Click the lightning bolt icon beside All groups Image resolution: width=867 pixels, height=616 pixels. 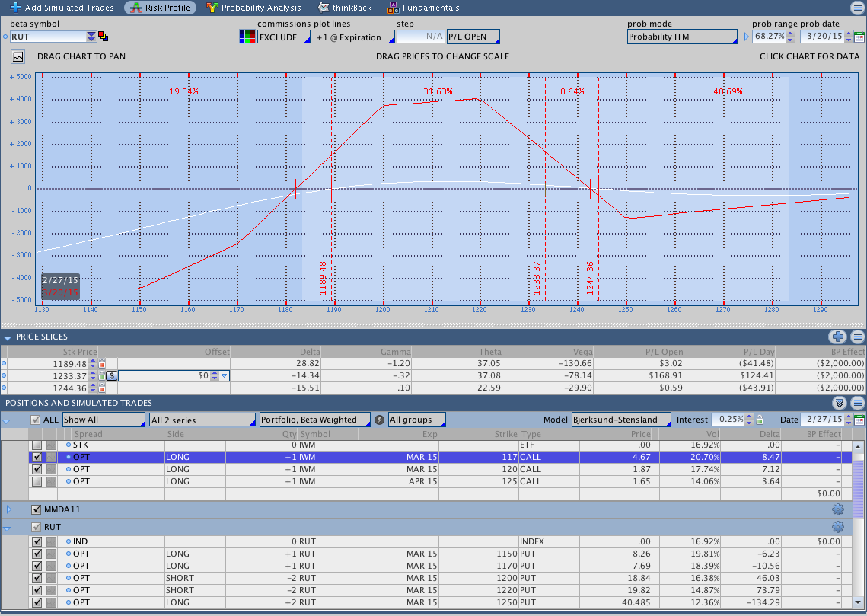click(379, 420)
